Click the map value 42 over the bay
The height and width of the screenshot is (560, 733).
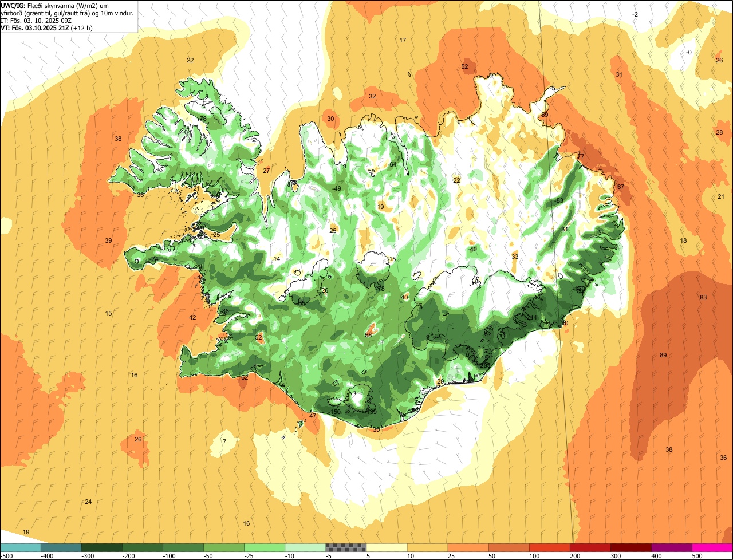[x=192, y=317]
